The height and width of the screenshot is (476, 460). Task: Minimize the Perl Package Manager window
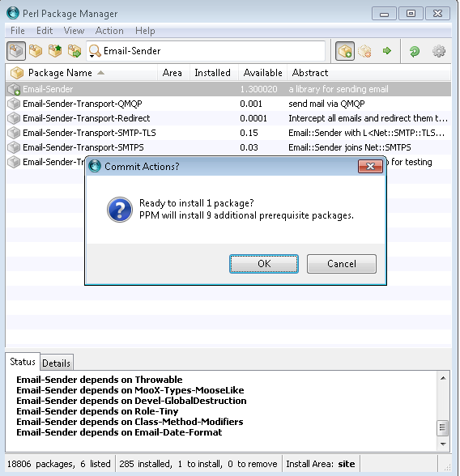[384, 14]
